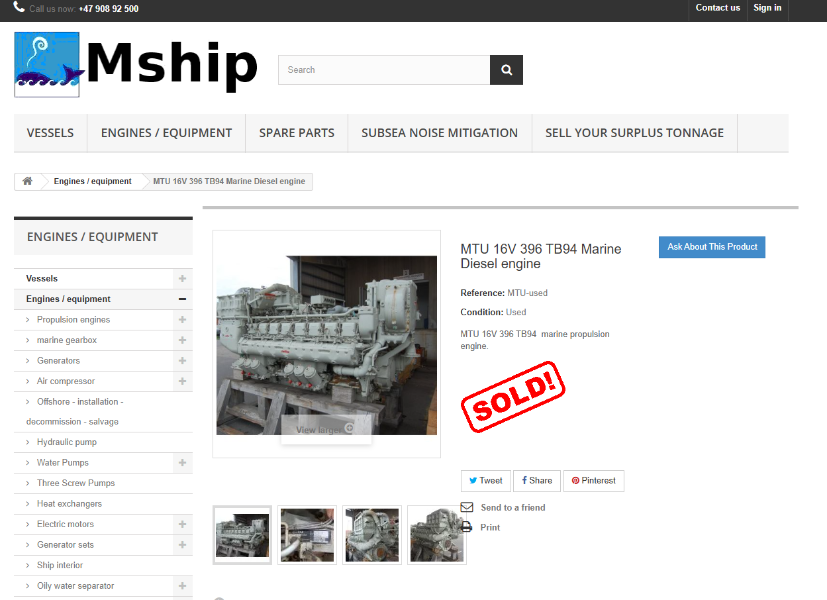
Task: Select the second engine thumbnail
Action: pos(307,535)
